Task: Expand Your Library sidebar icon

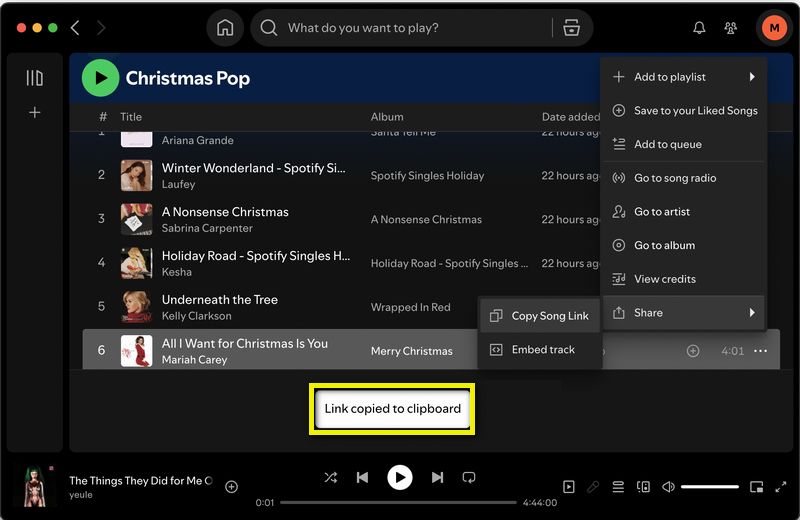Action: click(35, 78)
